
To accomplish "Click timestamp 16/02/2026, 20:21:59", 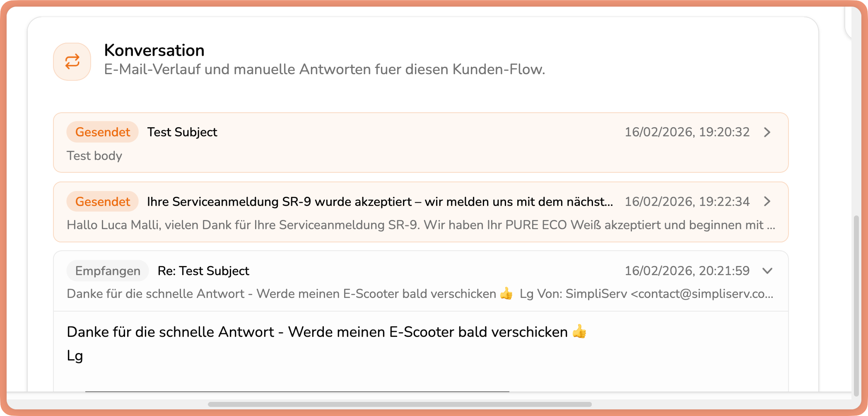I will click(x=687, y=271).
